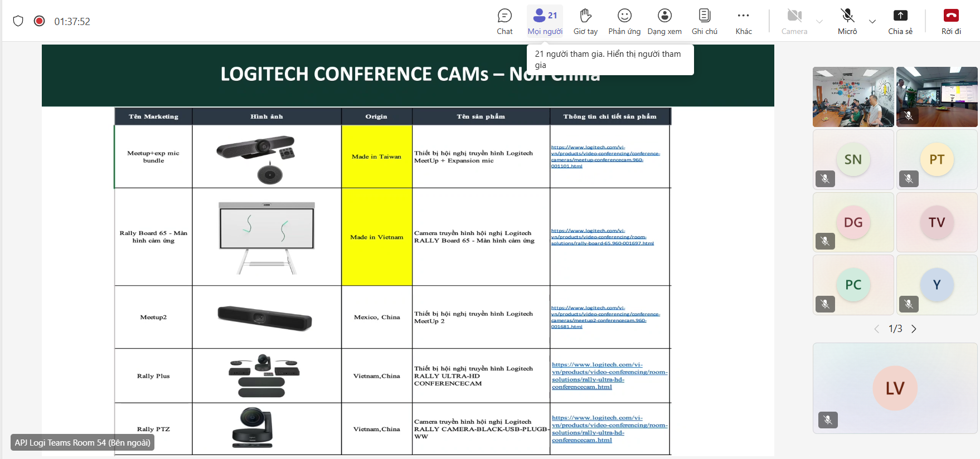Open Ghi chú meeting notes
980x459 pixels.
(x=704, y=21)
